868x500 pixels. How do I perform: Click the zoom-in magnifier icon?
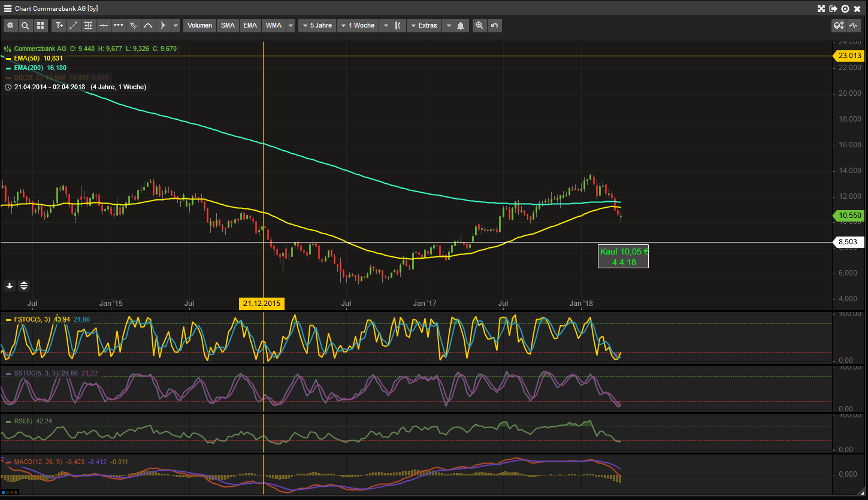coord(479,26)
